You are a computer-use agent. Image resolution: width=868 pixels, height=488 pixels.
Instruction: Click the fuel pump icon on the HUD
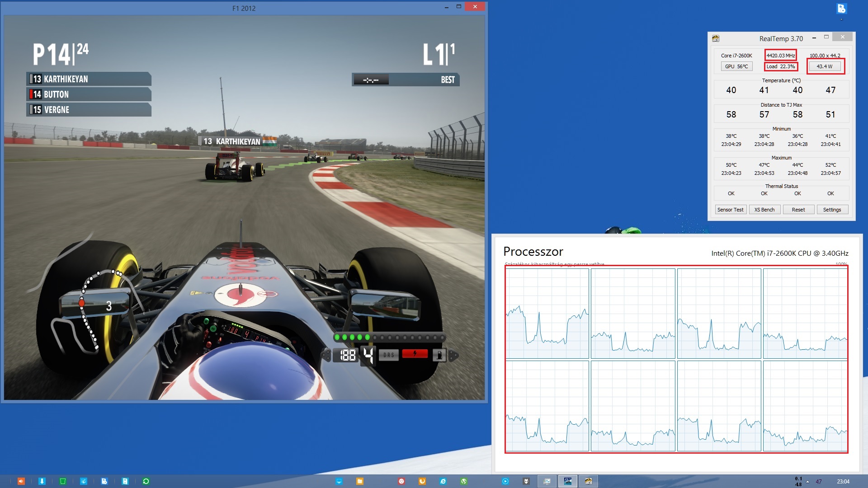pyautogui.click(x=439, y=355)
